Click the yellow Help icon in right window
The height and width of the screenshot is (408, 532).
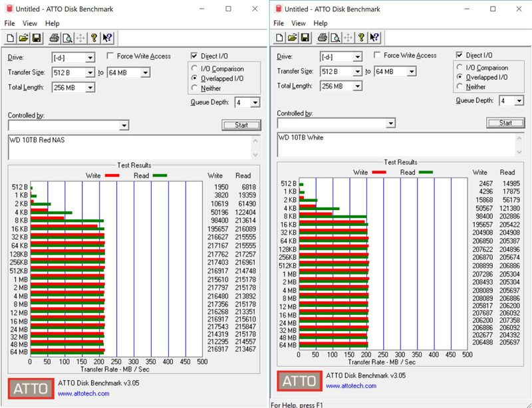[x=362, y=38]
